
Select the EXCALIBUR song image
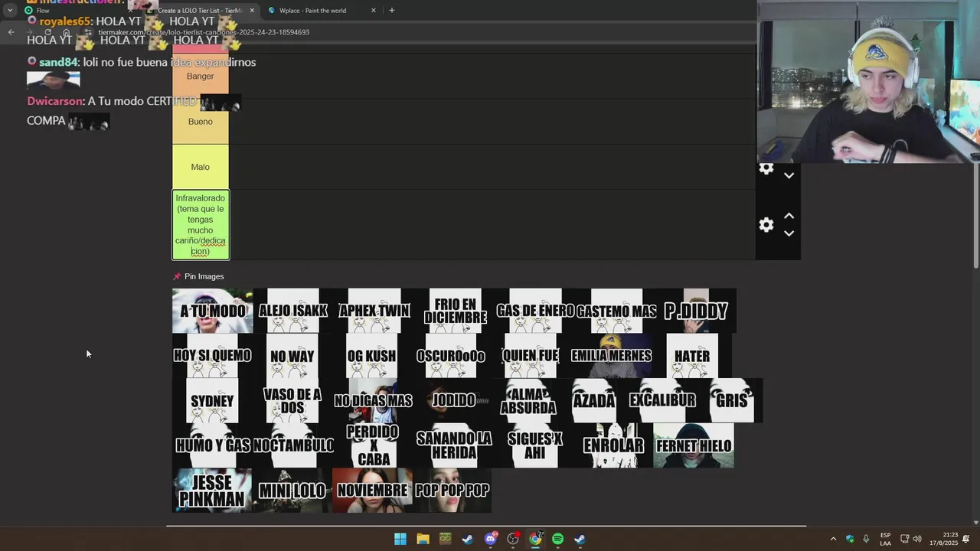tap(662, 401)
